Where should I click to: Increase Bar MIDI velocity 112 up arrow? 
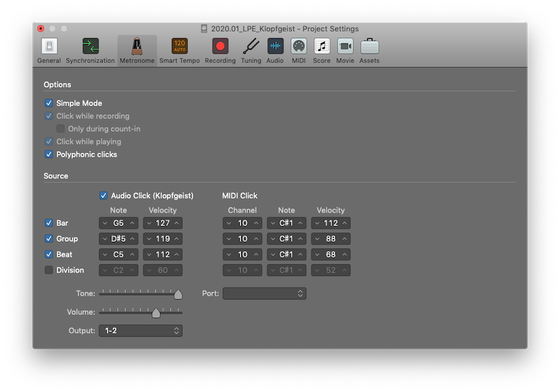[x=345, y=223]
